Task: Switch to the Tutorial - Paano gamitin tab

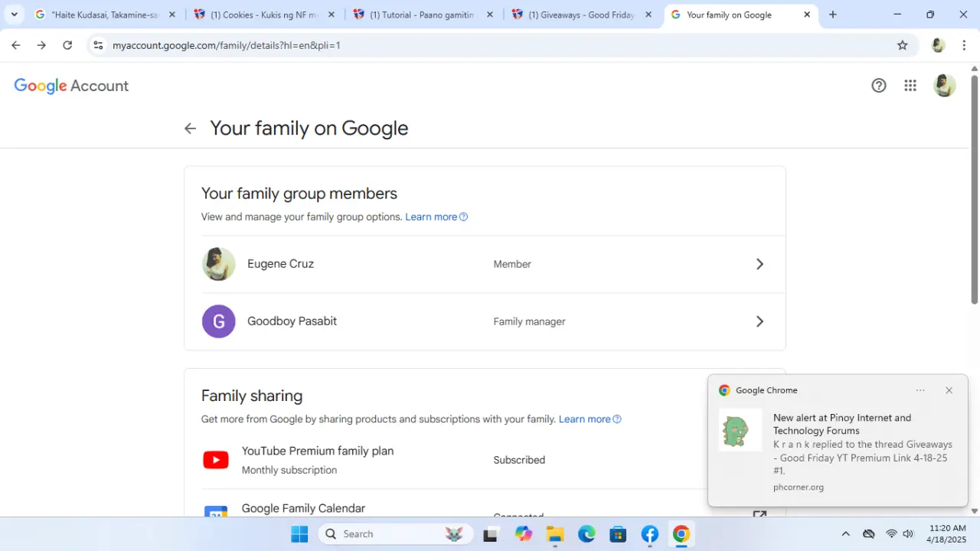Action: pyautogui.click(x=423, y=15)
